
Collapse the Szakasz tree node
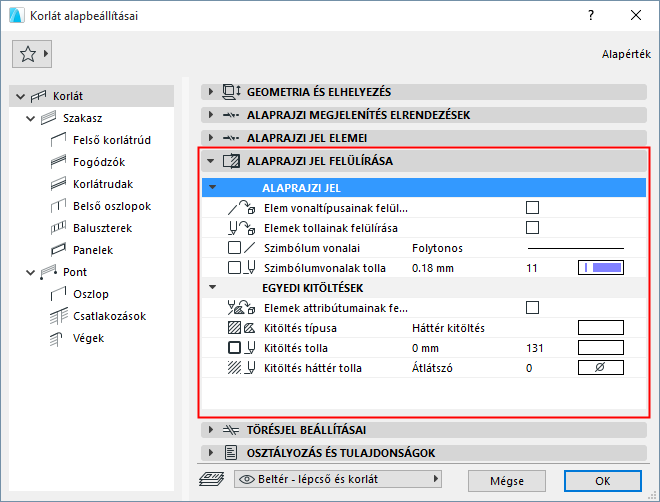click(30, 119)
